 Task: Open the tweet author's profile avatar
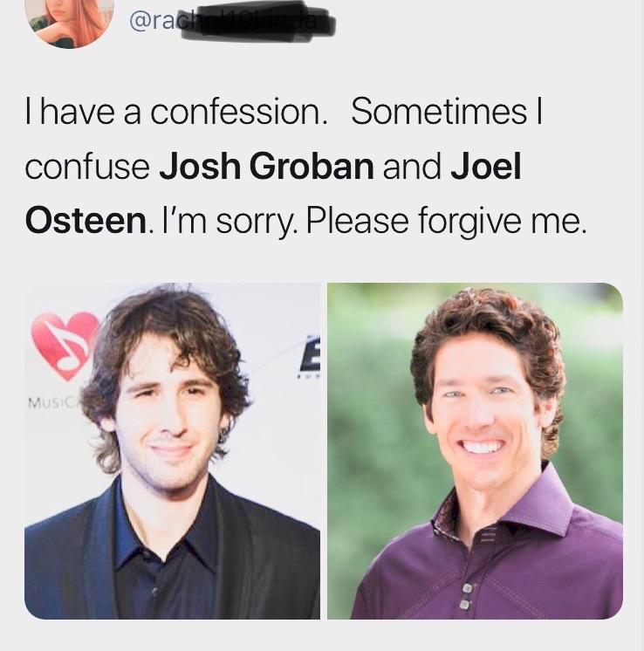(x=69, y=21)
